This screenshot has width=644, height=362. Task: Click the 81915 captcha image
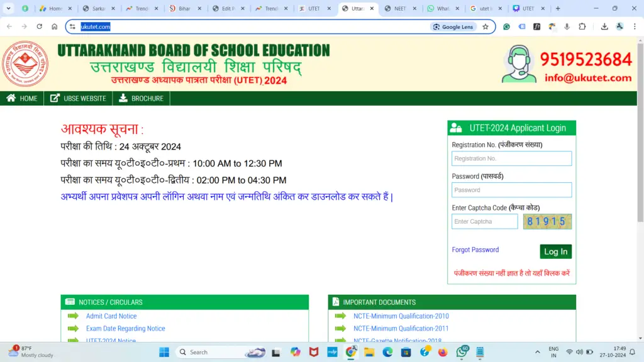point(547,222)
